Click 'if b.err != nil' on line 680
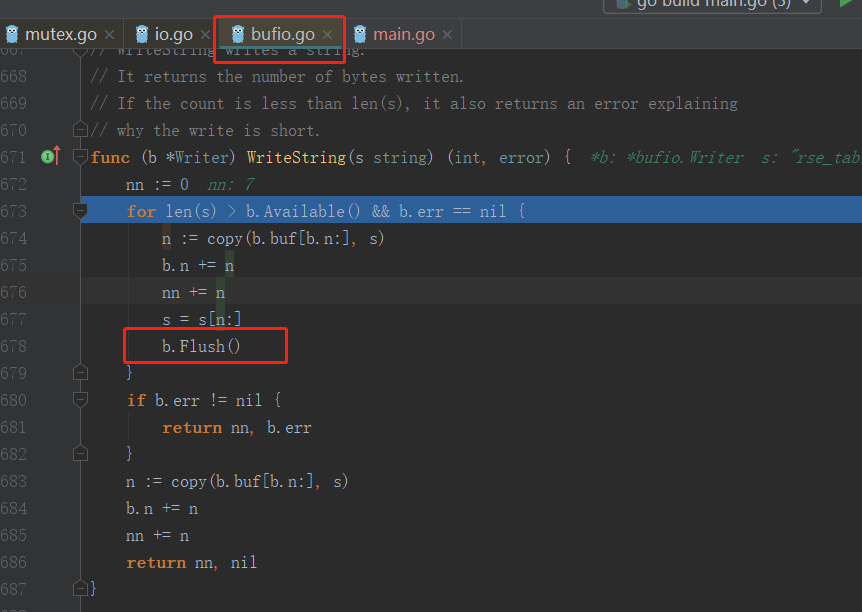This screenshot has width=862, height=612. point(194,400)
